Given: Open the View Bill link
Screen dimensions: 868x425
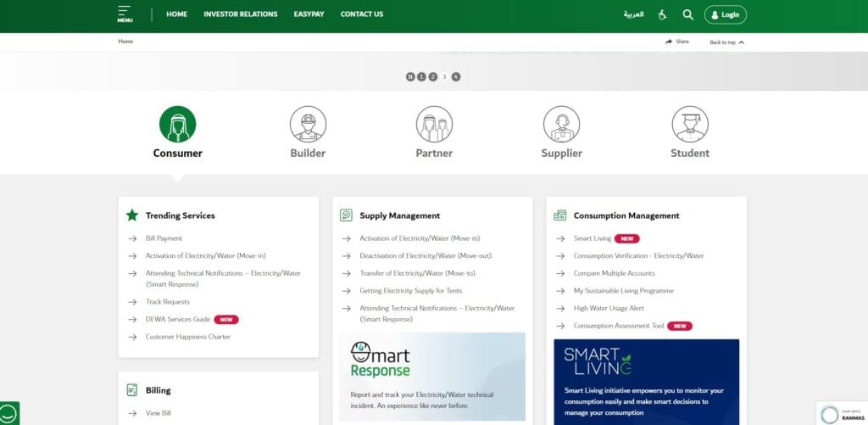Looking at the screenshot, I should (159, 413).
